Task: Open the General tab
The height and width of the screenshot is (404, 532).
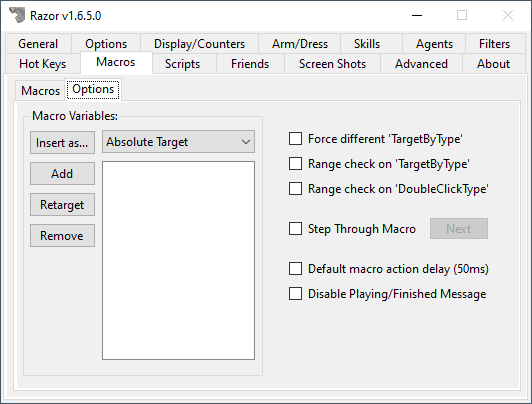Action: (x=38, y=44)
